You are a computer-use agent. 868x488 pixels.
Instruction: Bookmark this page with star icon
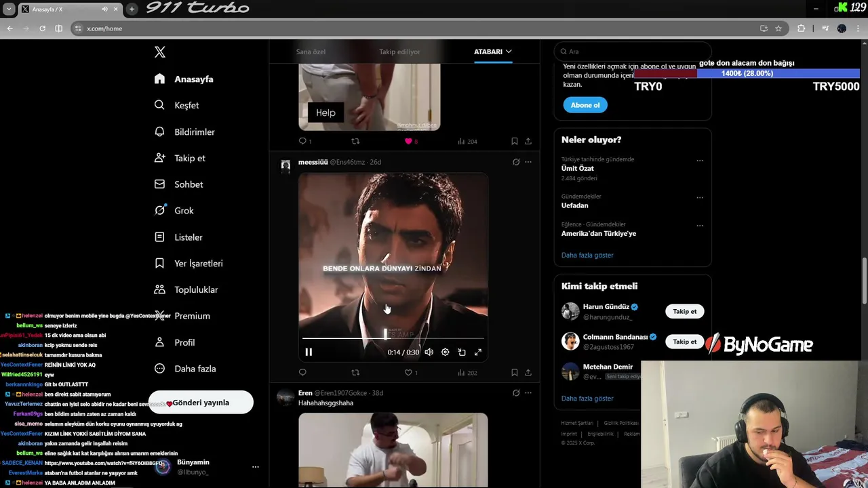click(778, 28)
